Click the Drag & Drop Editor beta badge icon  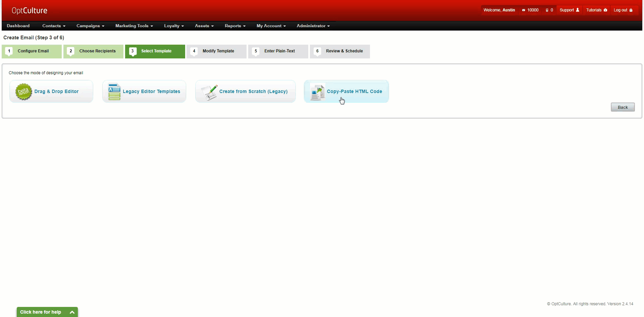(23, 92)
